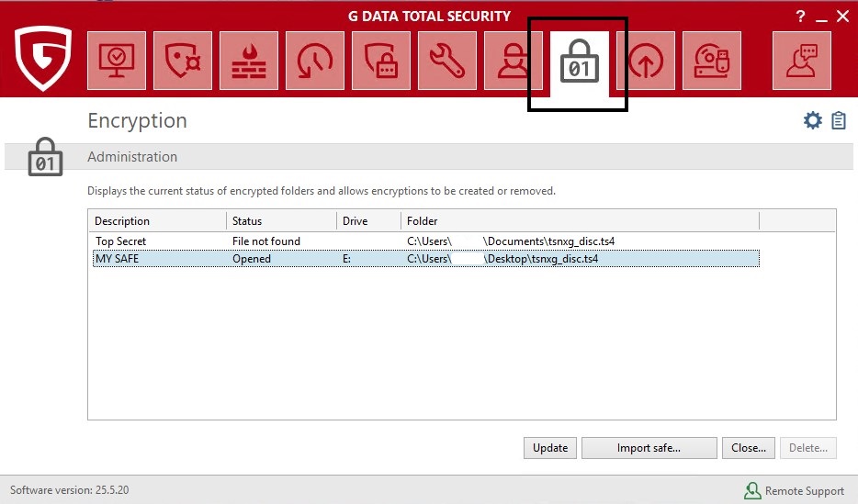Select the Encryption padlock tab icon
Screen dimensions: 858x504
tap(580, 62)
